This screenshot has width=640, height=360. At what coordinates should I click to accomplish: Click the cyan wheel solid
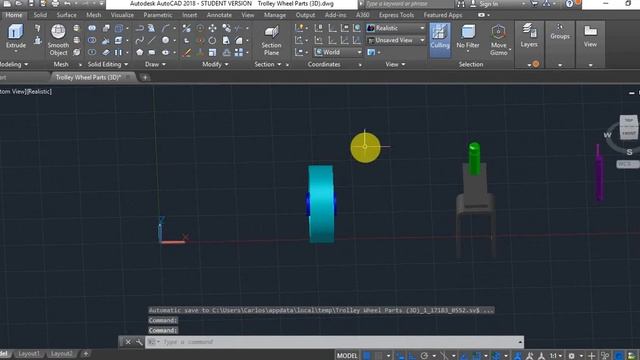coord(321,204)
